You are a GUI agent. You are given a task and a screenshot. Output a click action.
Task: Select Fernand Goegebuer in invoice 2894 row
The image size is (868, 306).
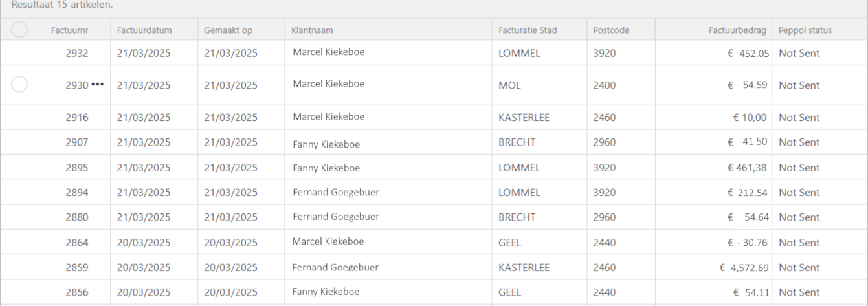[336, 192]
